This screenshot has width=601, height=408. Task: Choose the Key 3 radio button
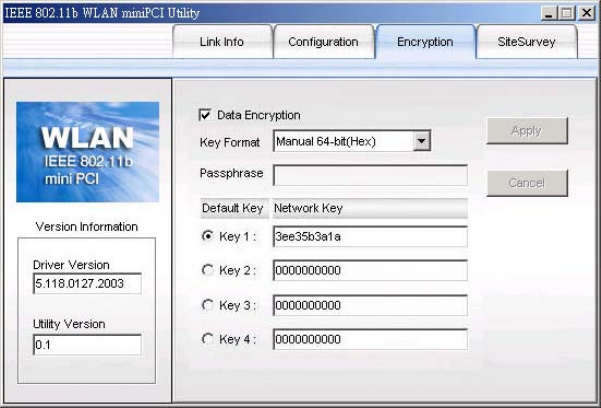(208, 305)
